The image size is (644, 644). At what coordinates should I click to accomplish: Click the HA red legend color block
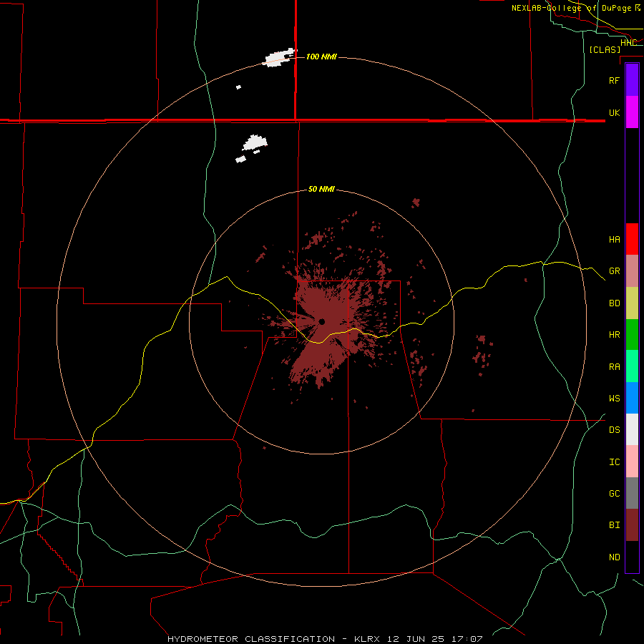point(632,239)
